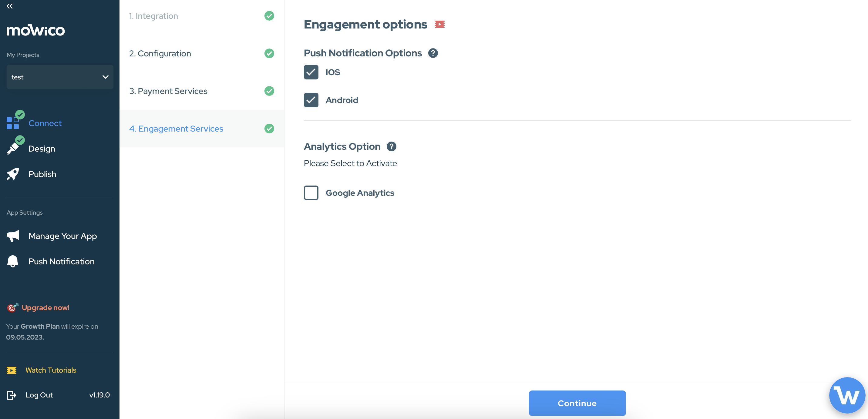The image size is (868, 419).
Task: Click the Design section icon
Action: pyautogui.click(x=13, y=148)
